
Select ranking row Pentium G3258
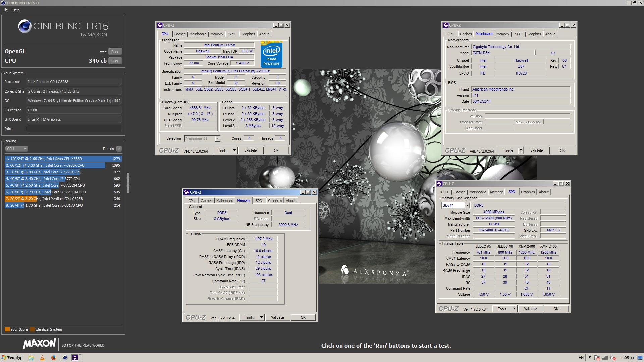[x=63, y=199]
